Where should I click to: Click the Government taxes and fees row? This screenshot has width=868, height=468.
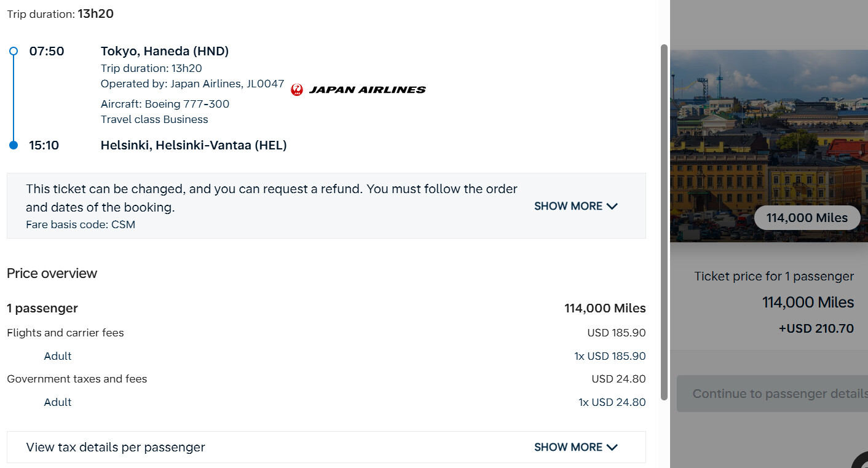tap(77, 379)
